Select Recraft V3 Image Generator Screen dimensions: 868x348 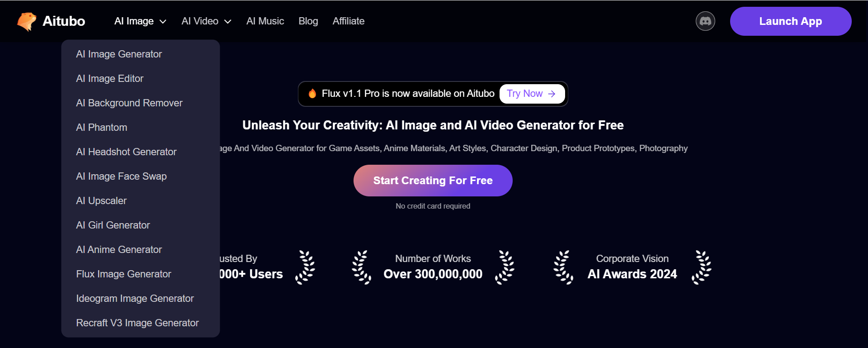pos(137,323)
